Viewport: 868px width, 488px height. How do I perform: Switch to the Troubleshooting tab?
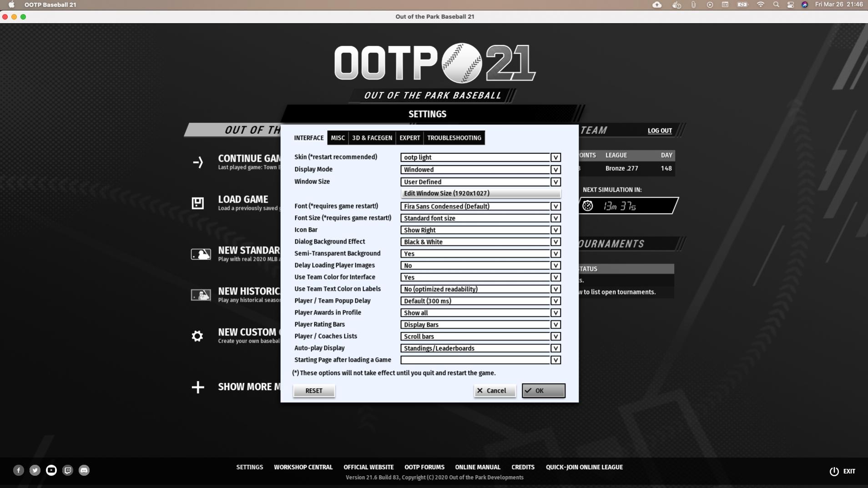tap(454, 138)
